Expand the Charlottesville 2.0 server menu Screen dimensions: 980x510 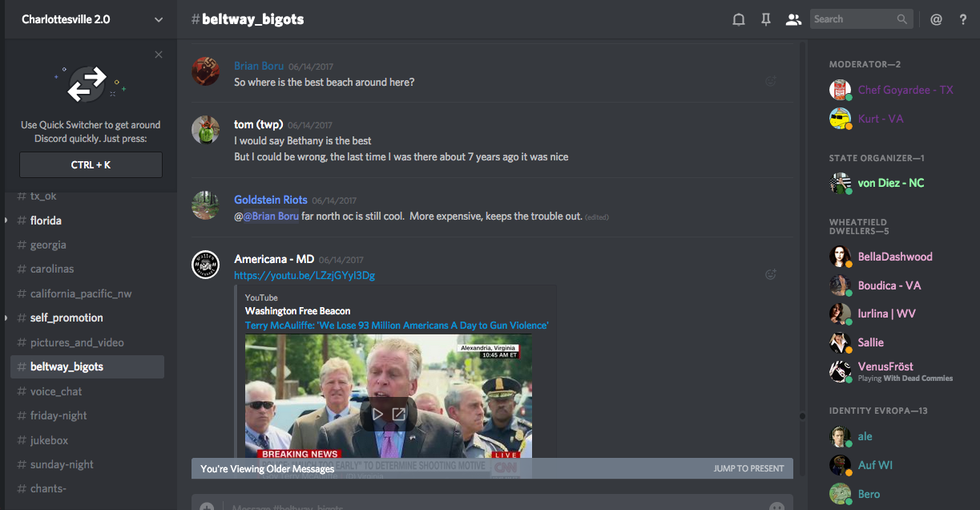coord(158,20)
